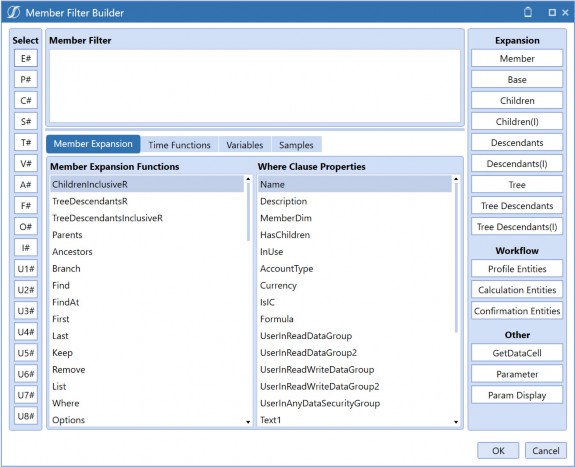Viewport: 575px width, 467px height.
Task: Click inside the Member Filter text box
Action: (x=255, y=86)
